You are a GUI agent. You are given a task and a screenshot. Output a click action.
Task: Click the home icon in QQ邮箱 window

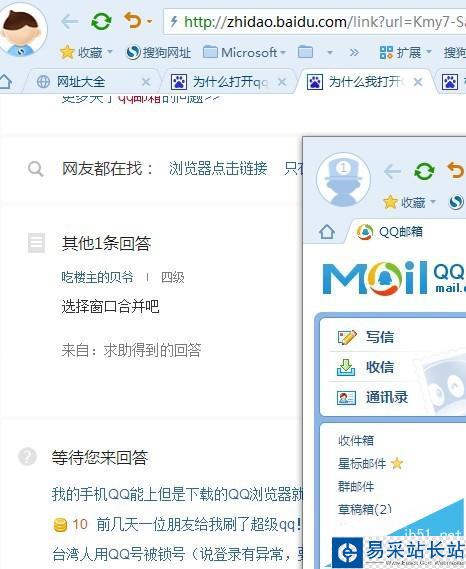click(x=327, y=232)
